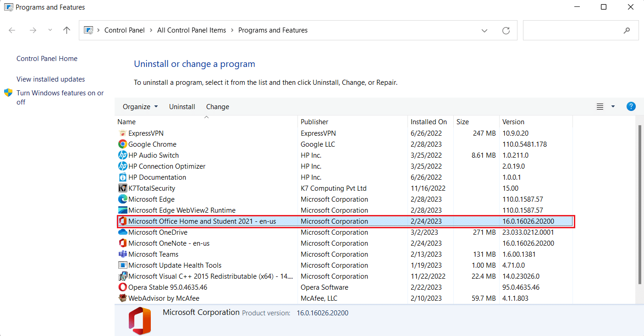Go up one level with Up arrow

pyautogui.click(x=67, y=30)
